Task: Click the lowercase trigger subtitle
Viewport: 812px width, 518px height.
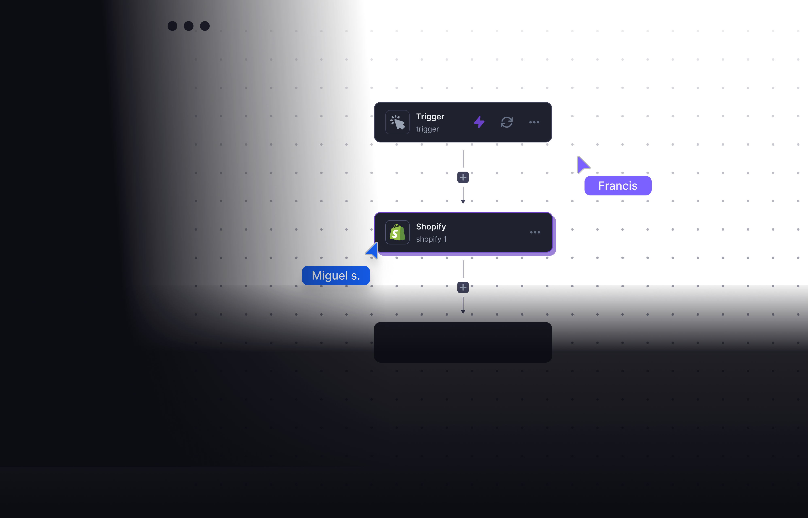Action: point(427,129)
